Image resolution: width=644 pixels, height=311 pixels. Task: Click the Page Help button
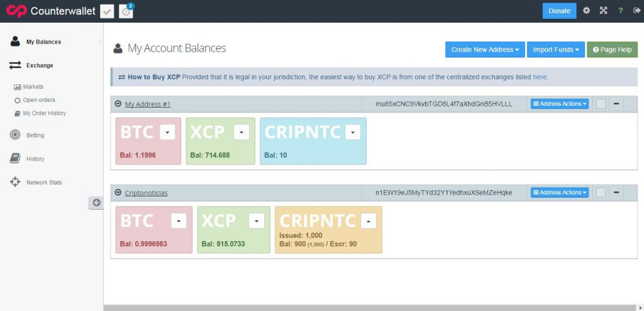(612, 49)
